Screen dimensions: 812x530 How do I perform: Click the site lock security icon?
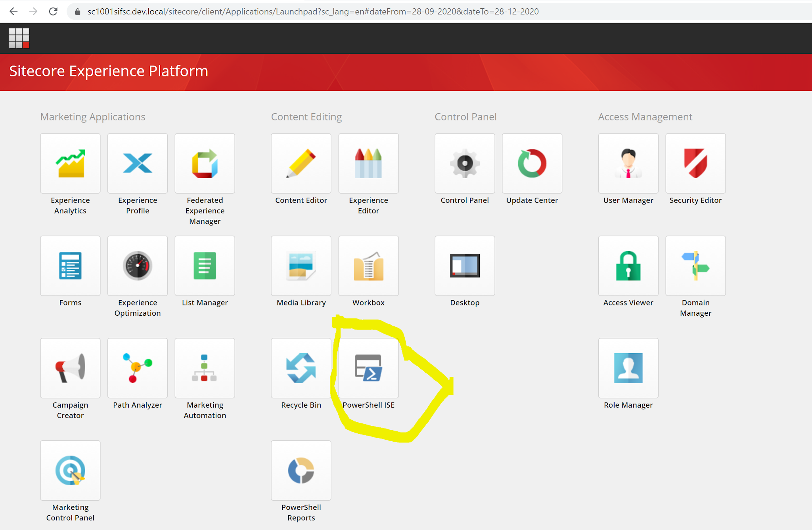click(78, 11)
